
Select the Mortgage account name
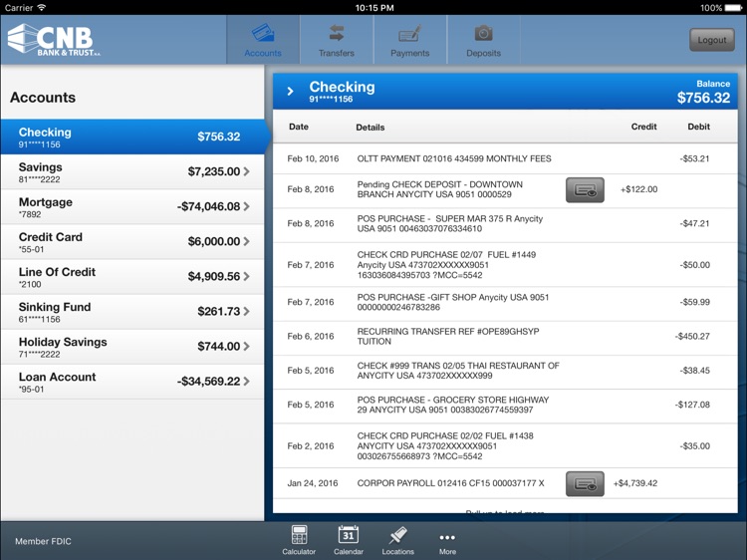coord(46,202)
